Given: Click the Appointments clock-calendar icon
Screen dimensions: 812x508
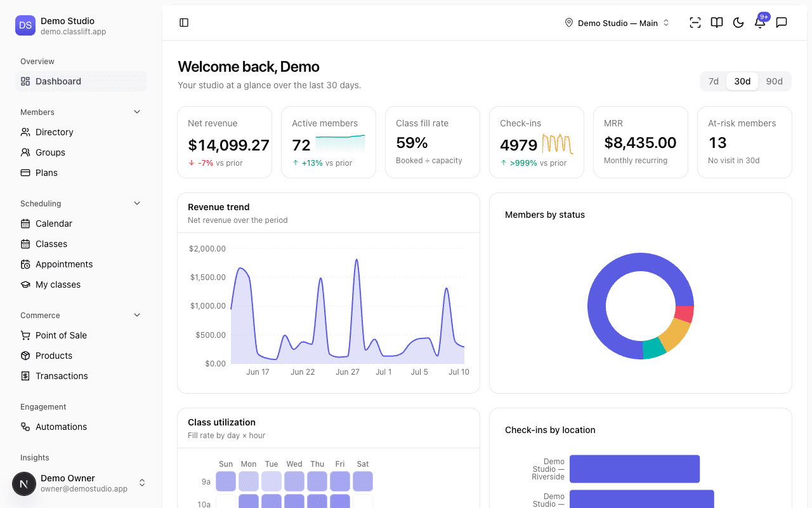Looking at the screenshot, I should pyautogui.click(x=25, y=264).
